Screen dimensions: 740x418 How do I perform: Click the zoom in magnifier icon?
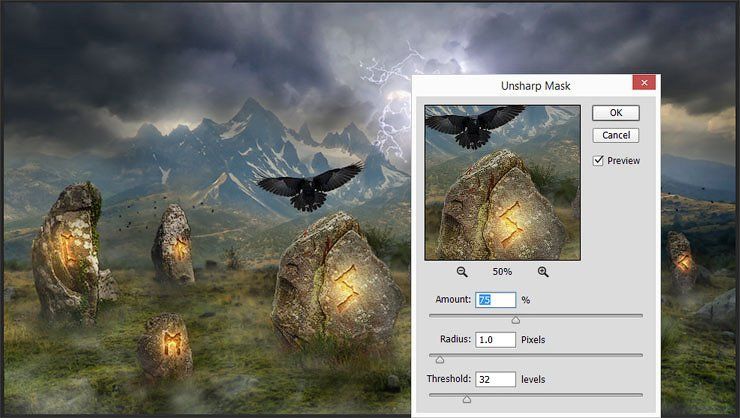pyautogui.click(x=543, y=272)
